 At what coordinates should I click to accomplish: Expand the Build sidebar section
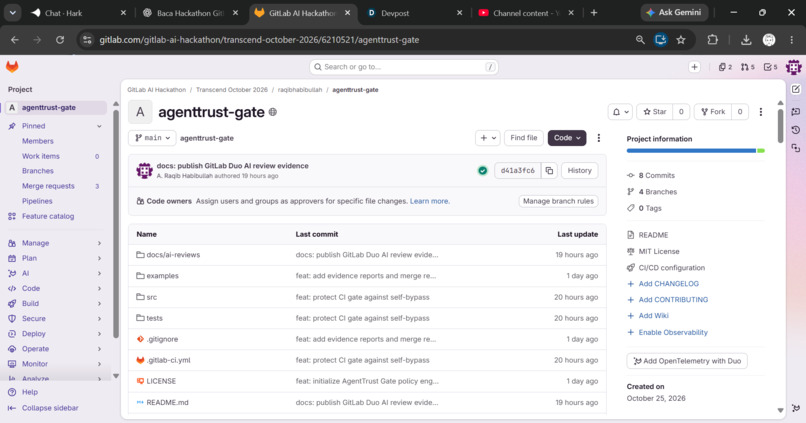pyautogui.click(x=99, y=303)
